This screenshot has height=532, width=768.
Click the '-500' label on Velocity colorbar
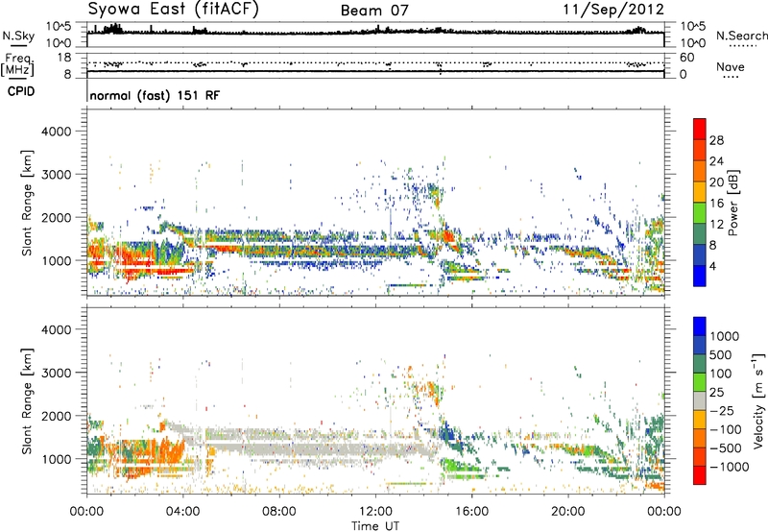coord(726,448)
